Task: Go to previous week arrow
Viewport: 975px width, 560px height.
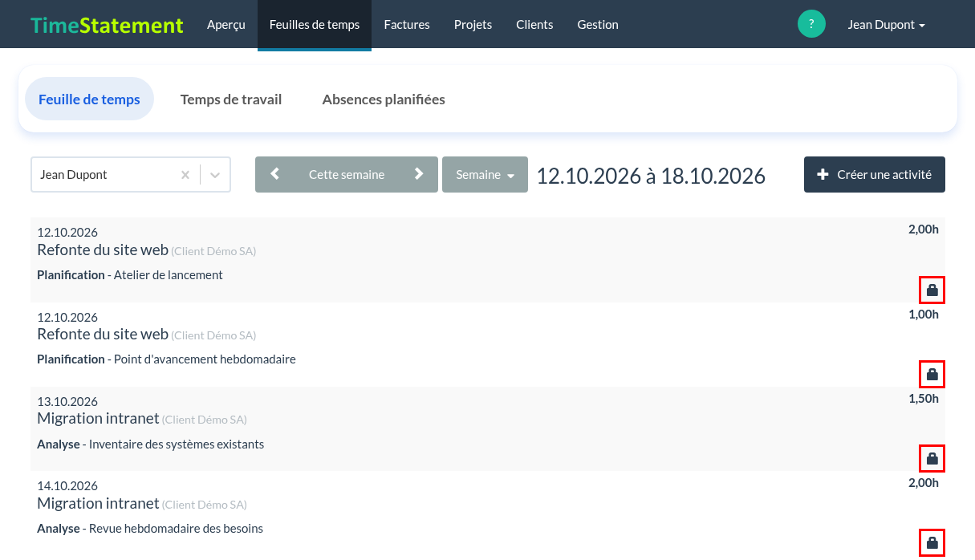Action: 275,174
